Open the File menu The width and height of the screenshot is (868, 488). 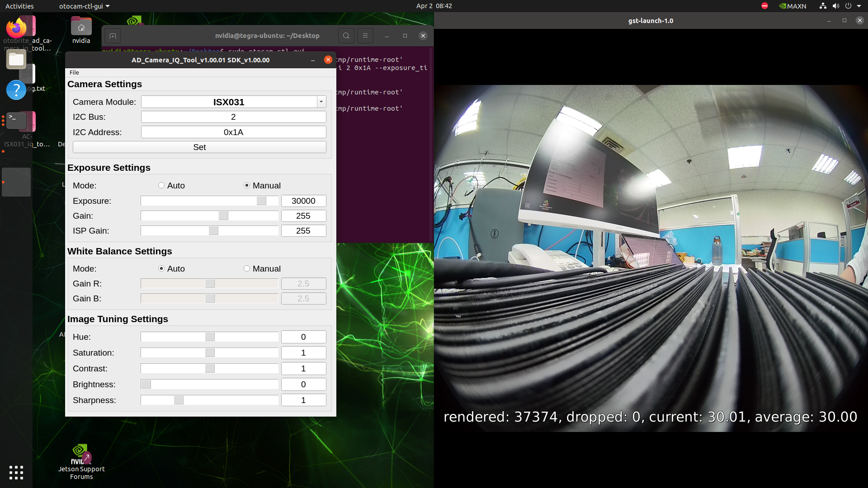click(74, 72)
